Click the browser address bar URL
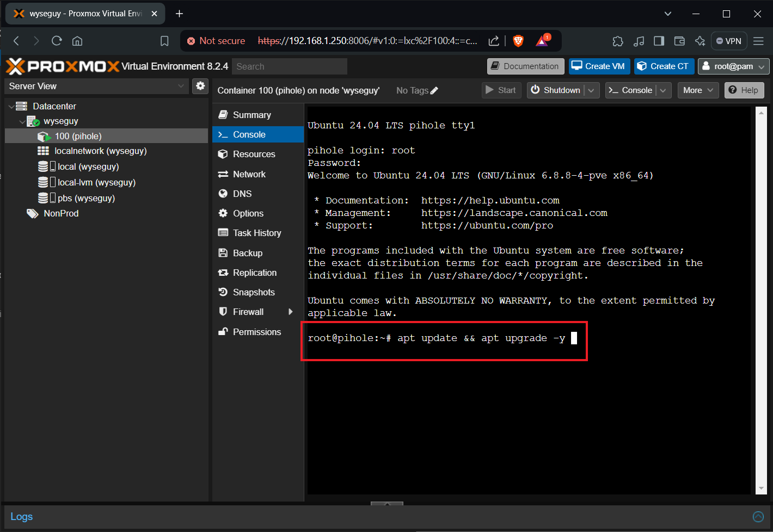Viewport: 773px width, 532px height. tap(367, 41)
